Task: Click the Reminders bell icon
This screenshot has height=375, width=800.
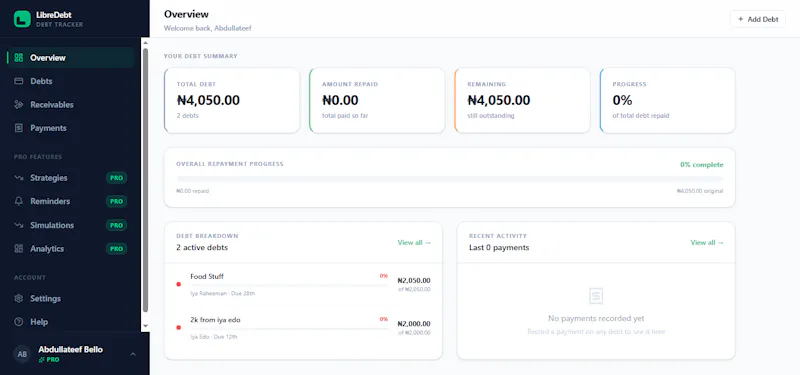Action: [x=19, y=202]
